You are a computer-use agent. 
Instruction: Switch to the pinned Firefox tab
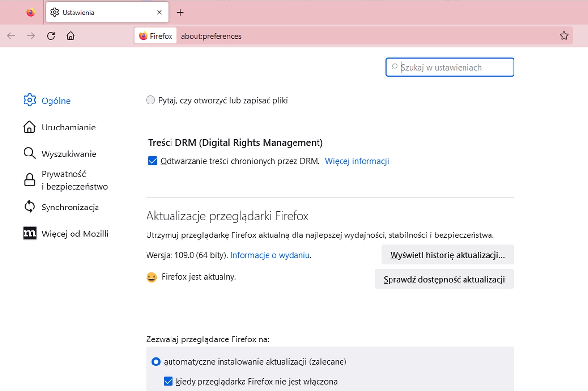click(x=31, y=13)
